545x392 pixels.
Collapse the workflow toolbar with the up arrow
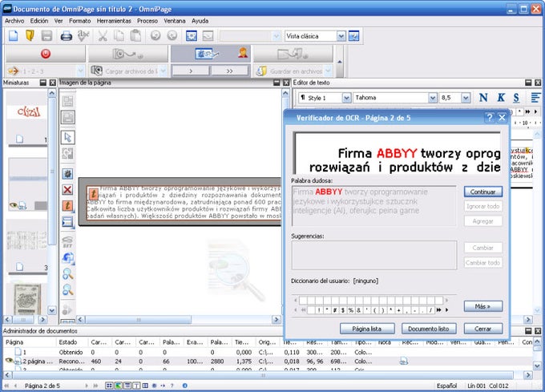tap(340, 62)
